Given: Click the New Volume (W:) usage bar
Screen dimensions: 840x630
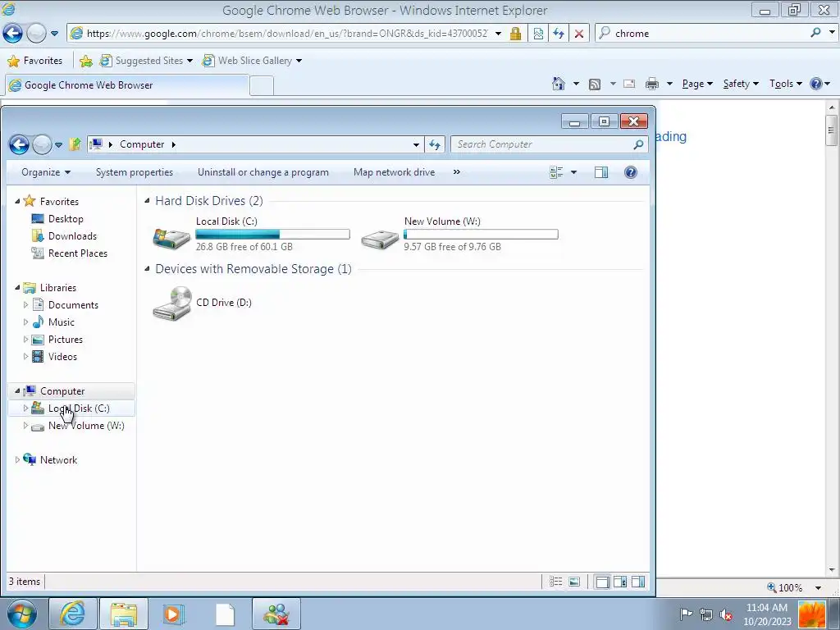Looking at the screenshot, I should tap(481, 234).
